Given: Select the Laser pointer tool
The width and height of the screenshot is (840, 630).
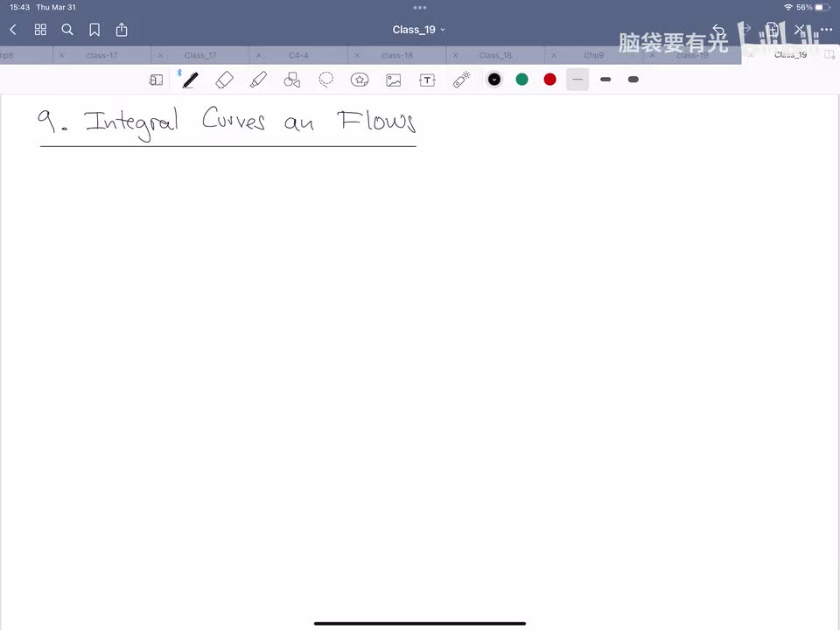Looking at the screenshot, I should click(461, 80).
